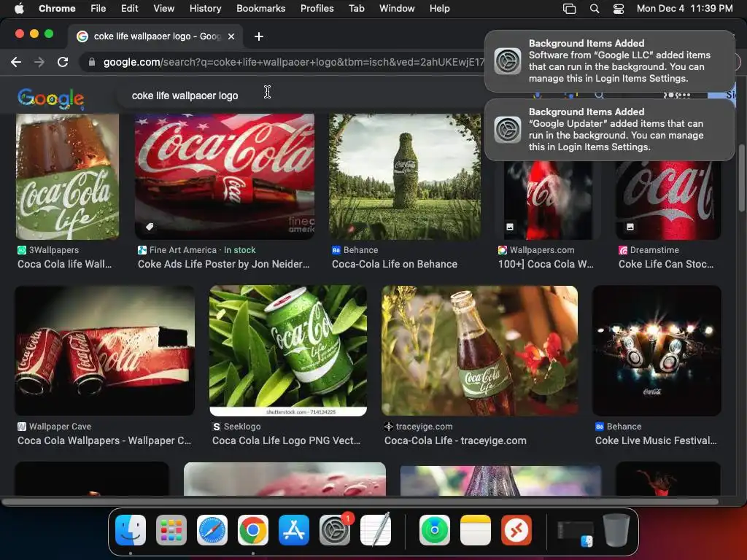747x560 pixels.
Task: Click the Coke Ads Life Poster by Jon Neider link
Action: coord(223,264)
